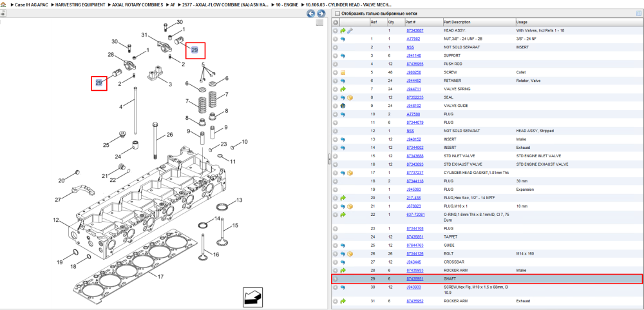The image size is (644, 310).
Task: Click blue arrow icon on CROSSBAR row
Action: point(343,262)
